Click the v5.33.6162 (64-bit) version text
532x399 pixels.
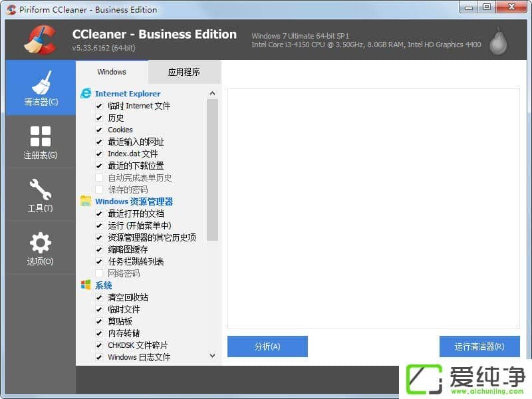[x=104, y=48]
